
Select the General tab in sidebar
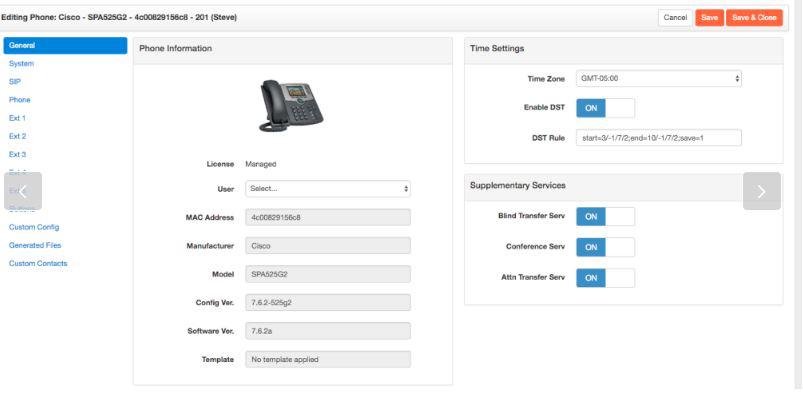(65, 46)
